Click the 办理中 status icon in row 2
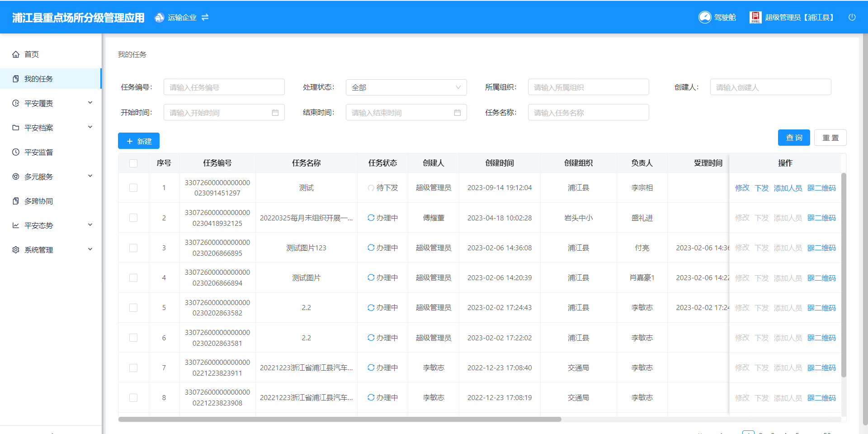 tap(371, 218)
